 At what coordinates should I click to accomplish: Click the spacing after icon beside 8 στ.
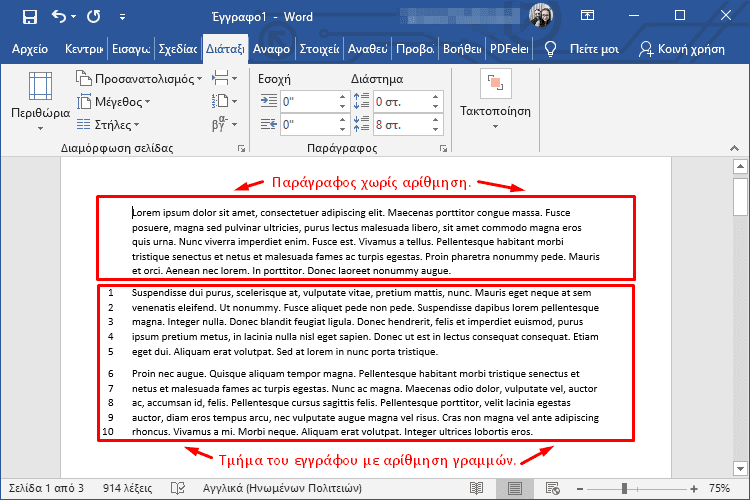[361, 124]
